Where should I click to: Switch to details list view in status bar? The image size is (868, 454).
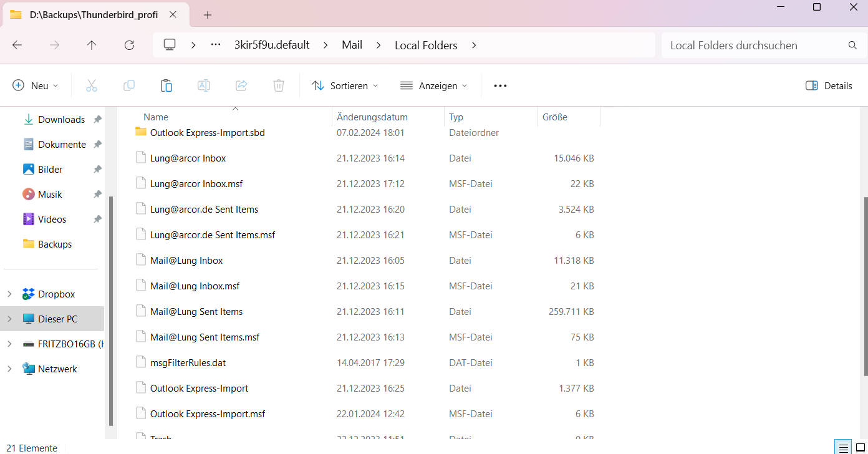point(843,448)
